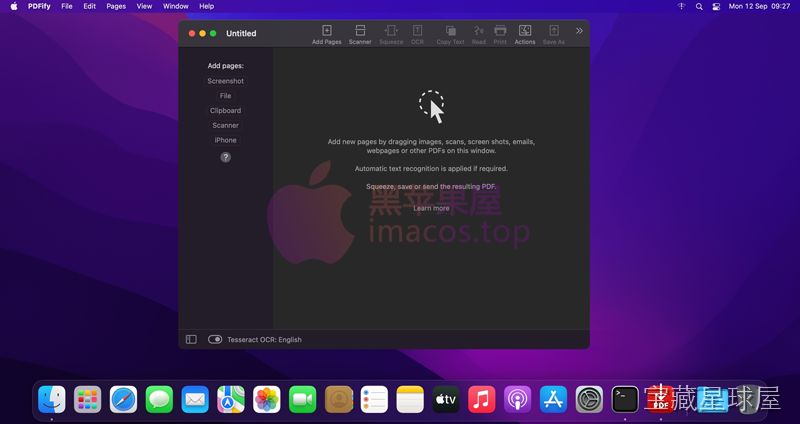The height and width of the screenshot is (424, 800).
Task: Open the Help menu
Action: click(207, 6)
